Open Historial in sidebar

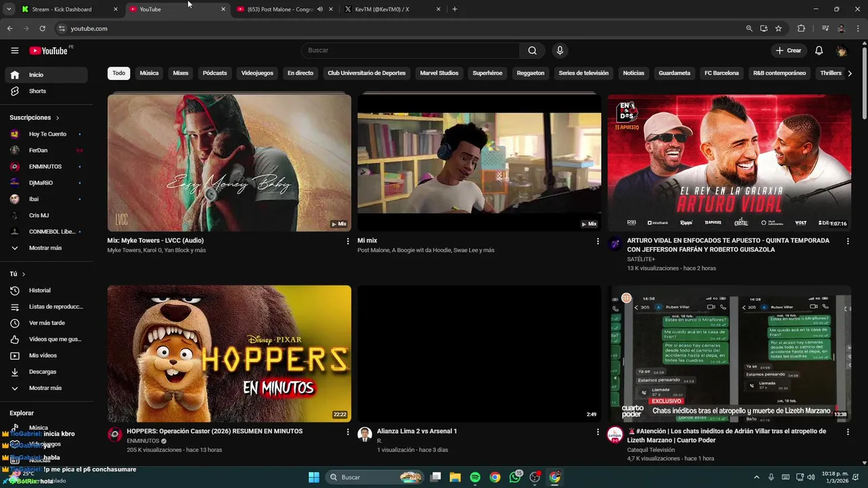pos(46,290)
